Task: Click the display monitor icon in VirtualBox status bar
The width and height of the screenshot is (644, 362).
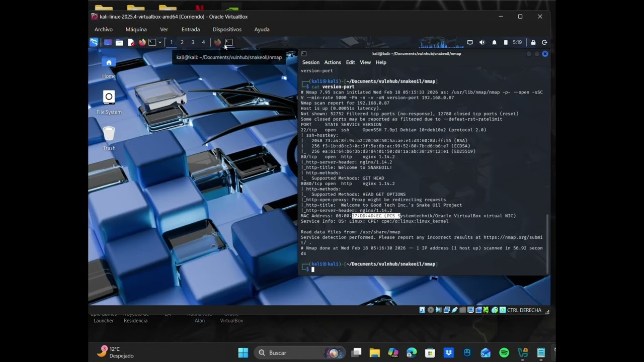Action: tap(471, 310)
